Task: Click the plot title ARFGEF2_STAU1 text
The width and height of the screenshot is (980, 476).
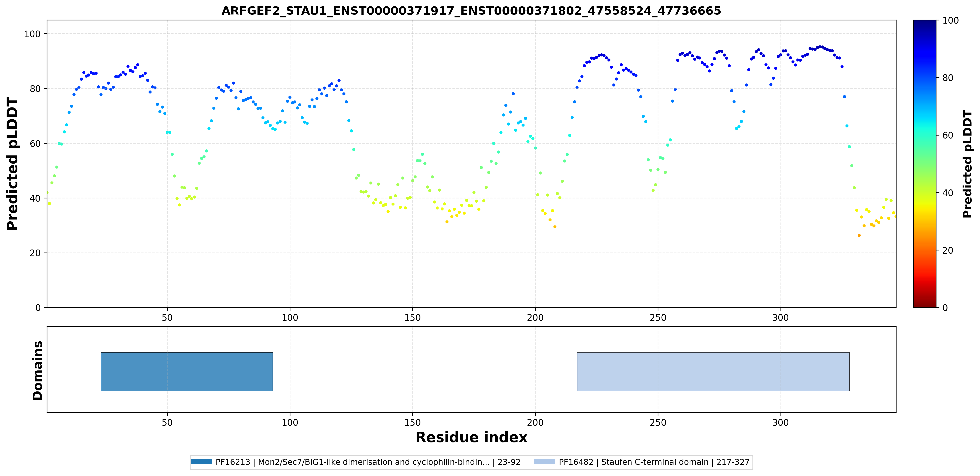Action: (x=471, y=11)
